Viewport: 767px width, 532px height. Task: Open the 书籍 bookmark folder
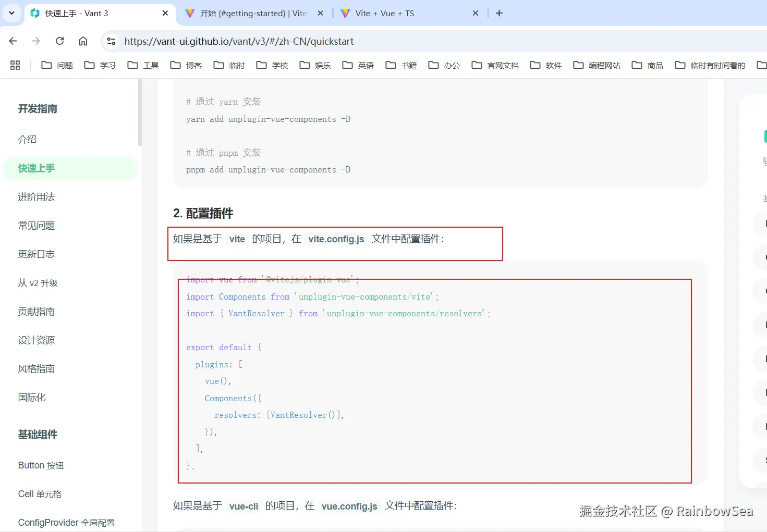tap(401, 65)
